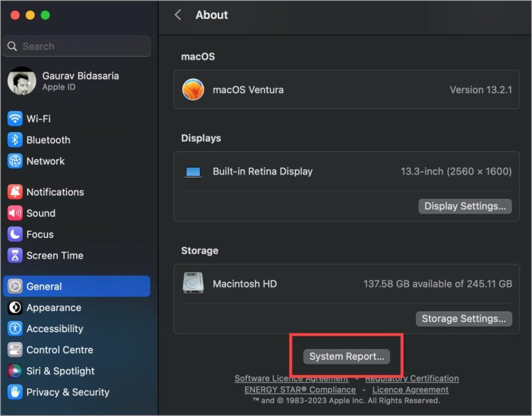The width and height of the screenshot is (532, 416).
Task: Click Macintosh HD name text
Action: [x=245, y=283]
